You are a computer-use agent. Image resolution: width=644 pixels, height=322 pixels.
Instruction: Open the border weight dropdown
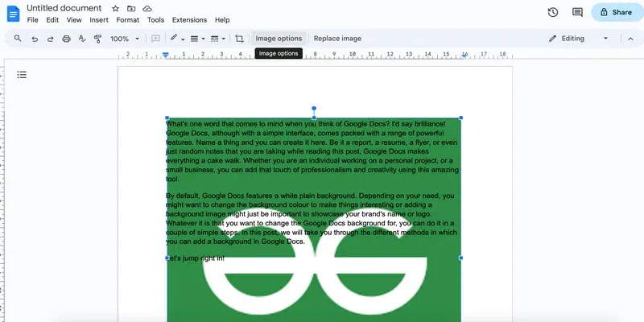pos(198,39)
